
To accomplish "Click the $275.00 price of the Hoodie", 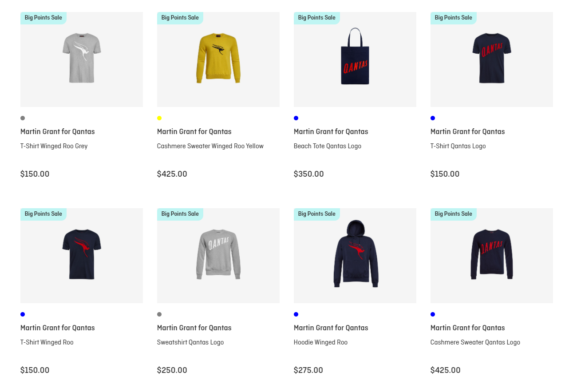I will tap(308, 370).
